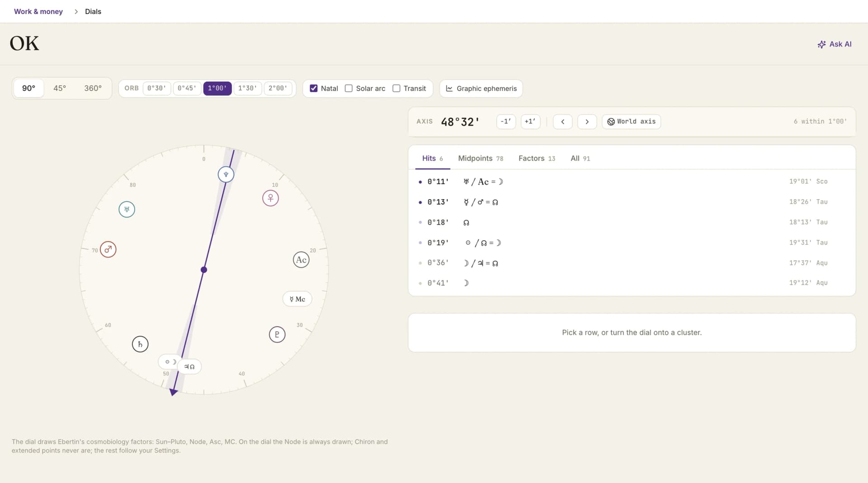This screenshot has width=868, height=483.
Task: Select the 0°11' Uranus/Ac = Moon row
Action: click(x=632, y=182)
